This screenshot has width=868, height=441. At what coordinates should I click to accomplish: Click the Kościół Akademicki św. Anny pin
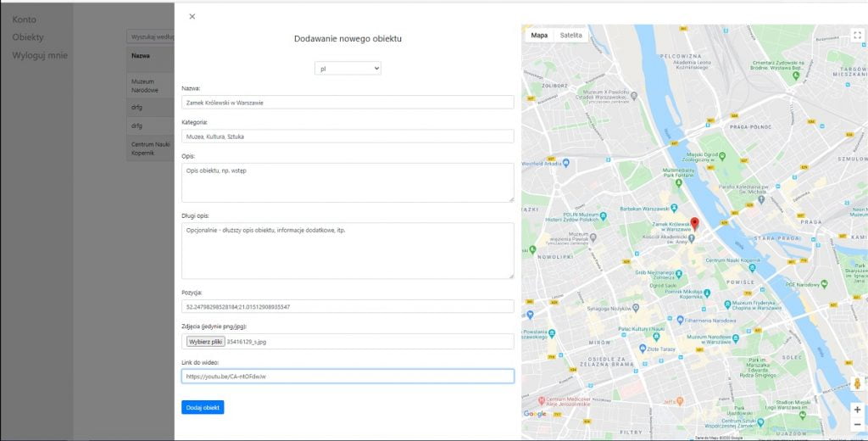[x=692, y=238]
